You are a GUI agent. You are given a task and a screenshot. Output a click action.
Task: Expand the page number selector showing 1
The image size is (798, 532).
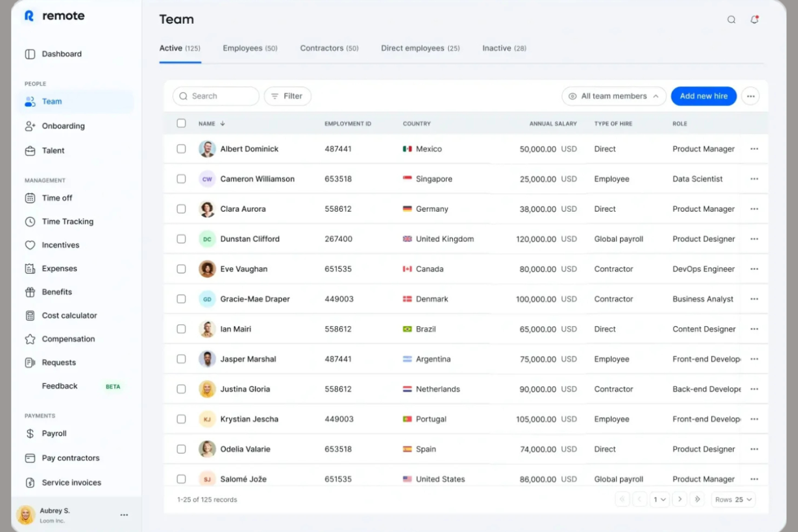click(659, 499)
